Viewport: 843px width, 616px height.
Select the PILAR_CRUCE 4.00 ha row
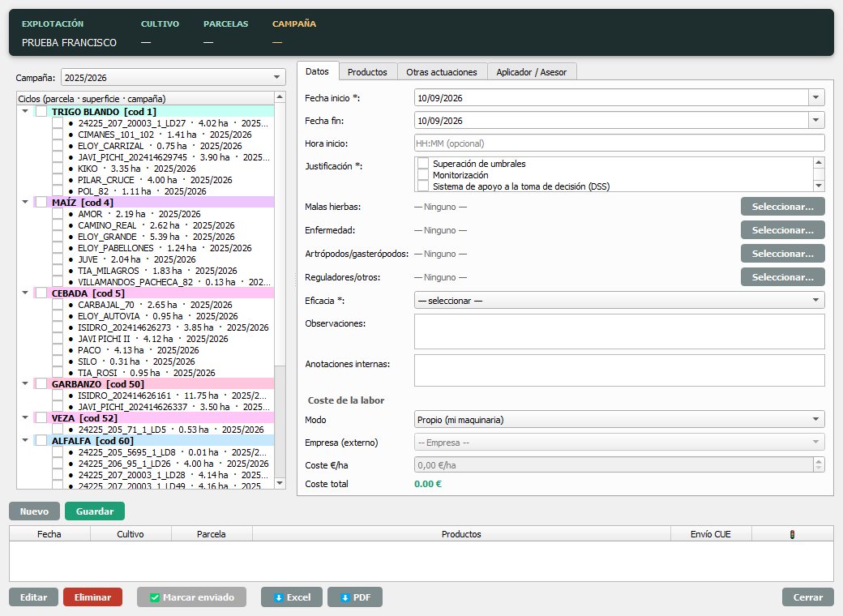tap(155, 180)
